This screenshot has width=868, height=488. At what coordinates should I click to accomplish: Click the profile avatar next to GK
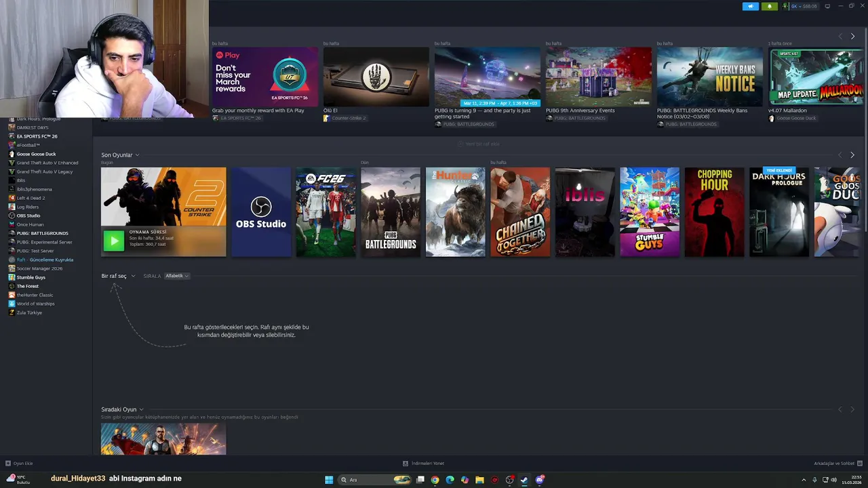pyautogui.click(x=785, y=6)
